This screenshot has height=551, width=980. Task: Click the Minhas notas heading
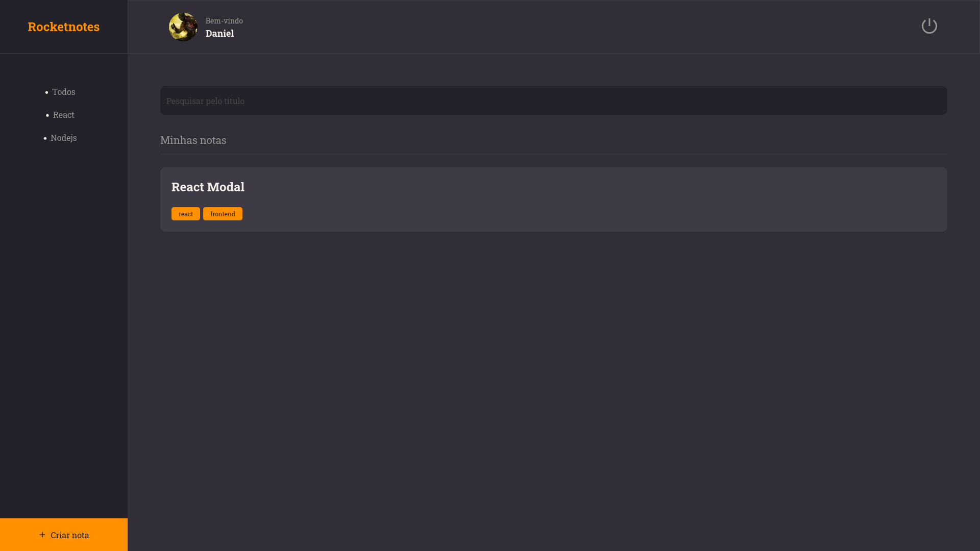point(193,140)
